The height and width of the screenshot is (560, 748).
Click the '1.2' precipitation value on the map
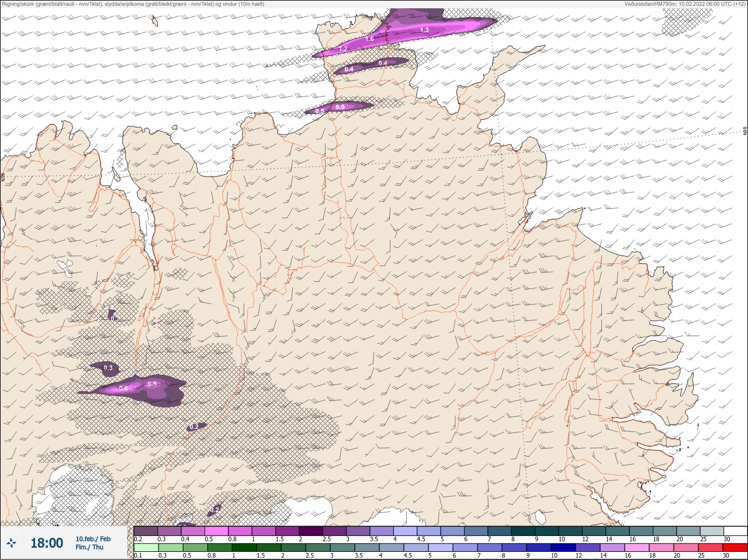(344, 49)
